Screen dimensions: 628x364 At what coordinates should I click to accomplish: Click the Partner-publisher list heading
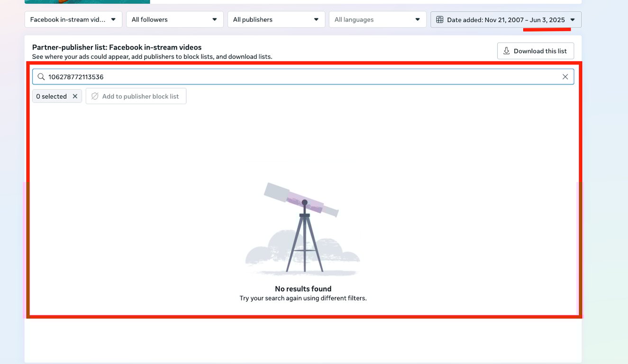(117, 47)
